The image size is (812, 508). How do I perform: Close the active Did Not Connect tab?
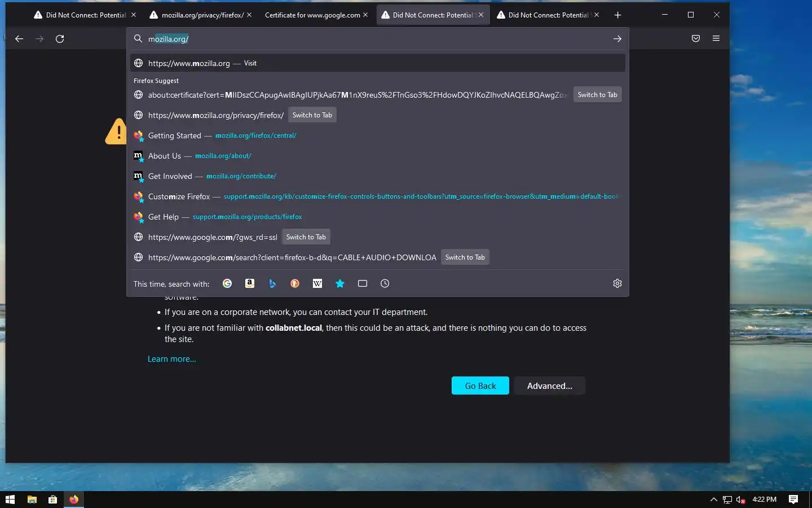click(481, 15)
